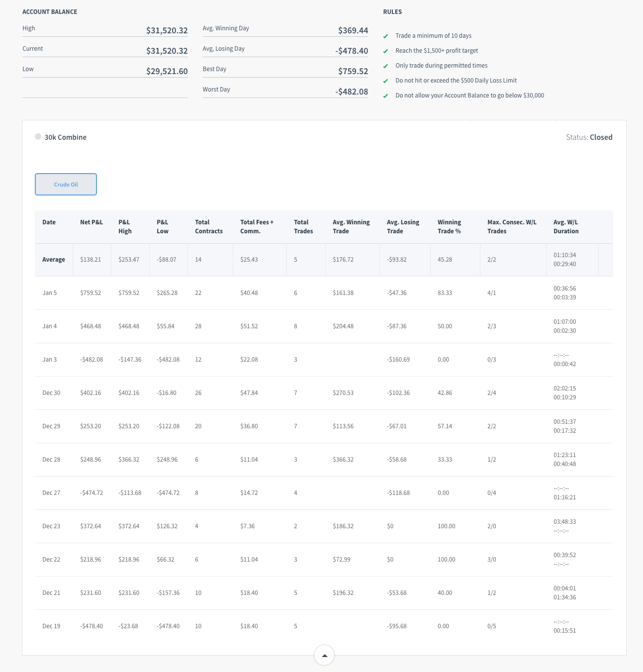
Task: Click the Closed status text
Action: [x=601, y=137]
